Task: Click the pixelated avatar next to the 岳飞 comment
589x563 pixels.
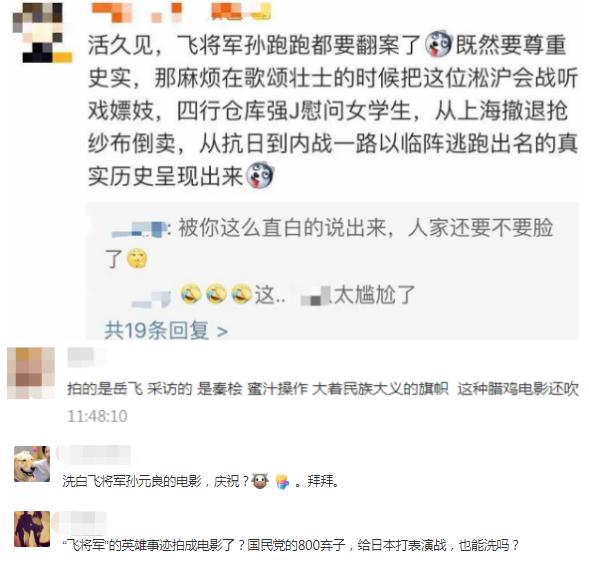Action: (x=31, y=373)
